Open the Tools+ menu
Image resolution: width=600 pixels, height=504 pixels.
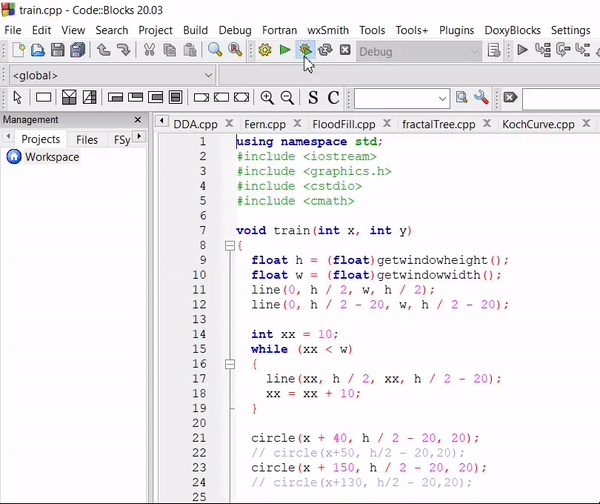pos(412,30)
